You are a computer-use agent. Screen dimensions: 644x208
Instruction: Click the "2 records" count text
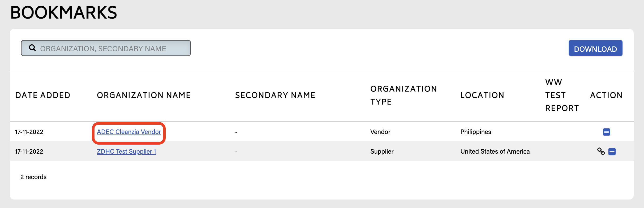(33, 177)
